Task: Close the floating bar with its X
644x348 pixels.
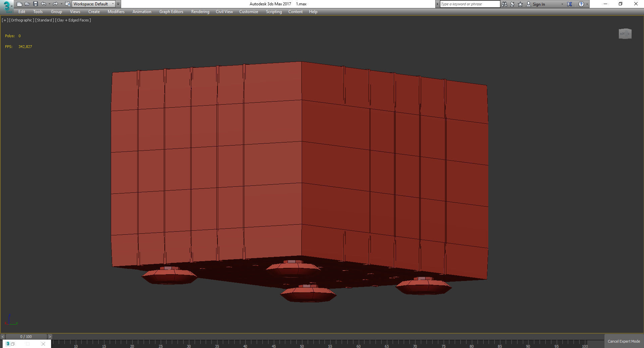Action: [x=43, y=344]
